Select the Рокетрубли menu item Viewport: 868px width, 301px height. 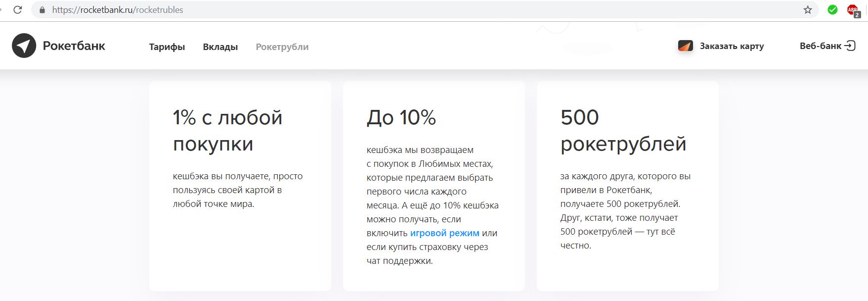[282, 47]
